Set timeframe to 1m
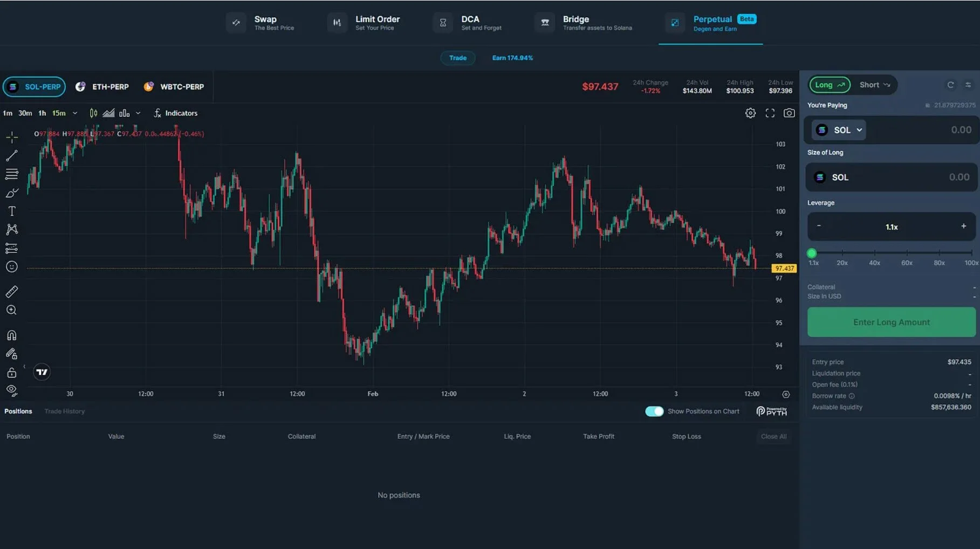980x549 pixels. point(8,113)
